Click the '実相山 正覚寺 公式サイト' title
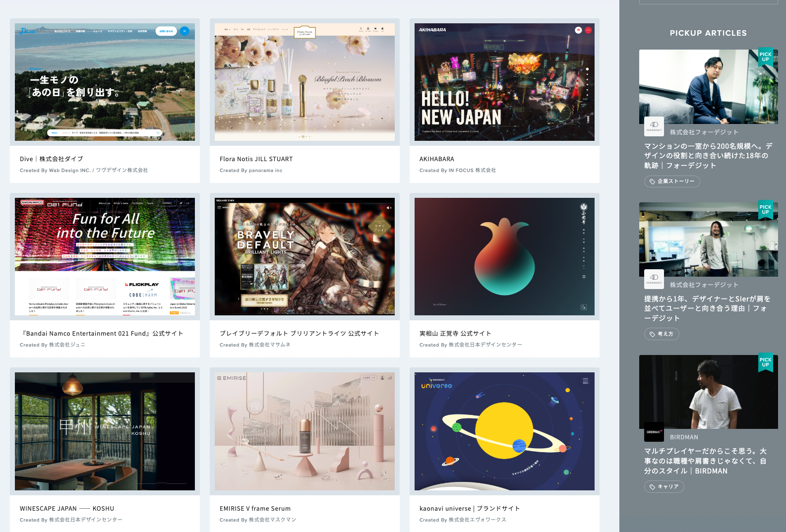This screenshot has height=532, width=786. [455, 334]
